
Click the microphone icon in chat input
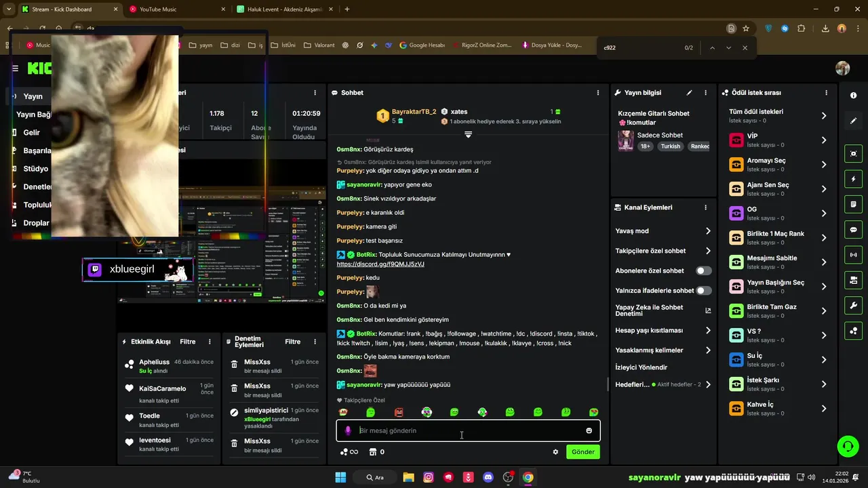(x=348, y=430)
